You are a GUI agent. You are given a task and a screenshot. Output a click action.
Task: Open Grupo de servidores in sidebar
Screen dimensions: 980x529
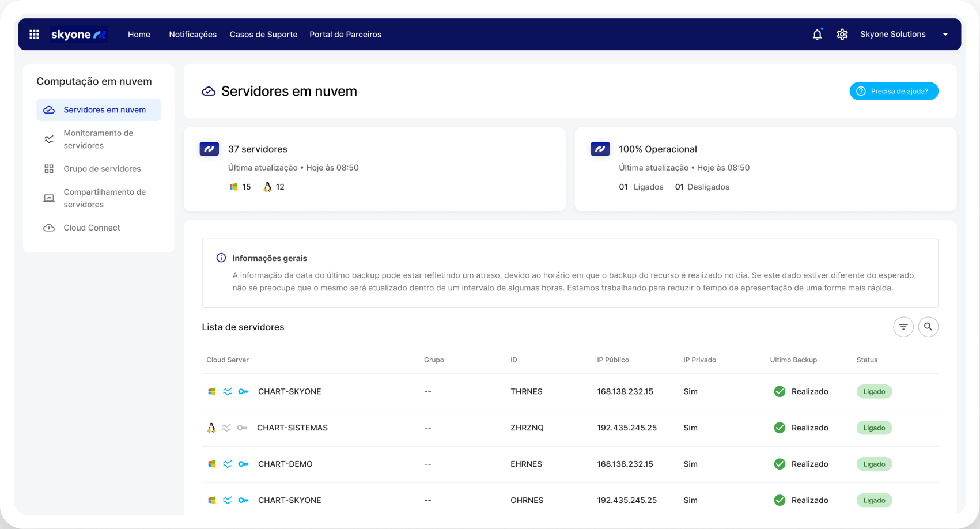(102, 169)
